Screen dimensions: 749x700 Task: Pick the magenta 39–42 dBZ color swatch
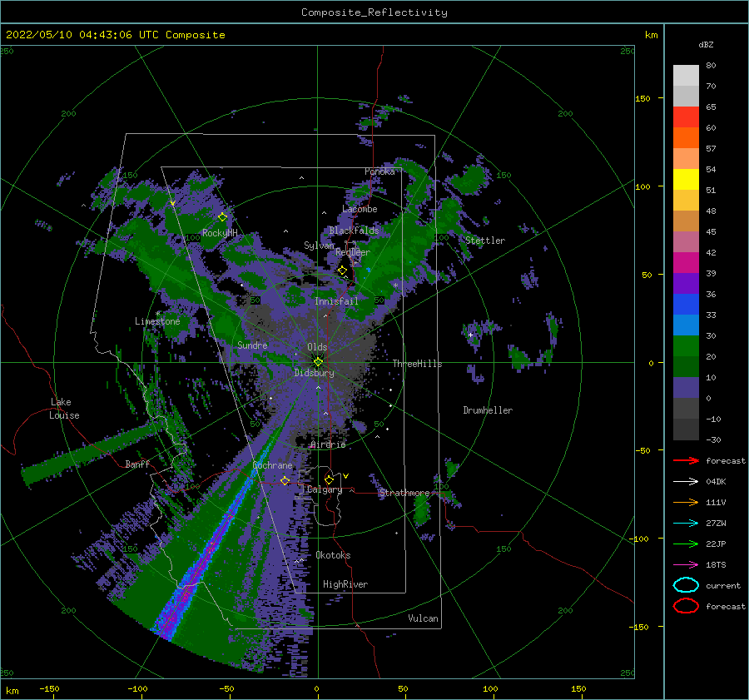pos(686,262)
